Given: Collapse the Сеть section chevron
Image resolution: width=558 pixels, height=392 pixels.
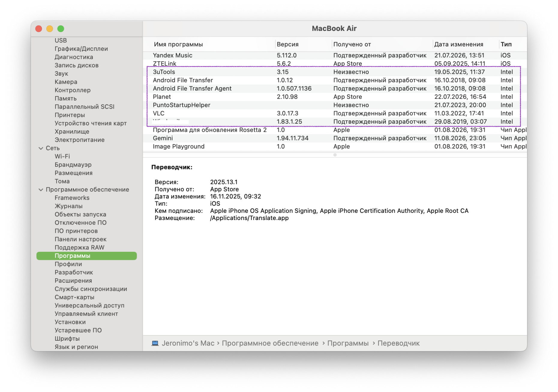Looking at the screenshot, I should pos(41,148).
